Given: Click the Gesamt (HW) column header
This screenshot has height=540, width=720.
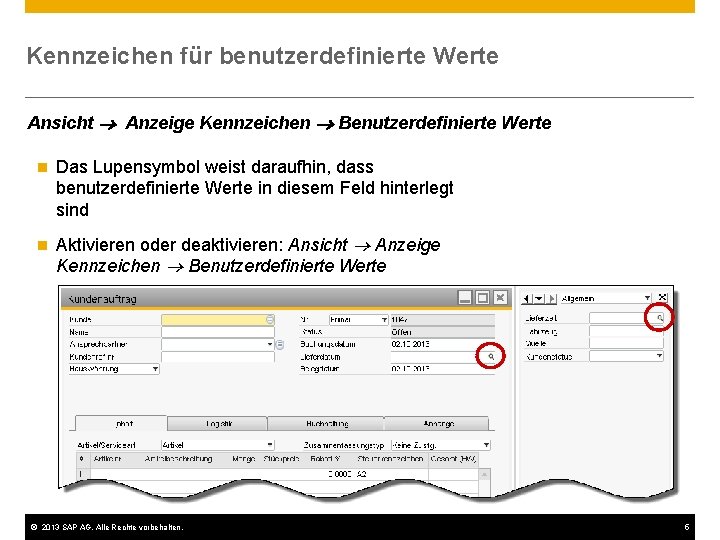Looking at the screenshot, I should point(453,458).
